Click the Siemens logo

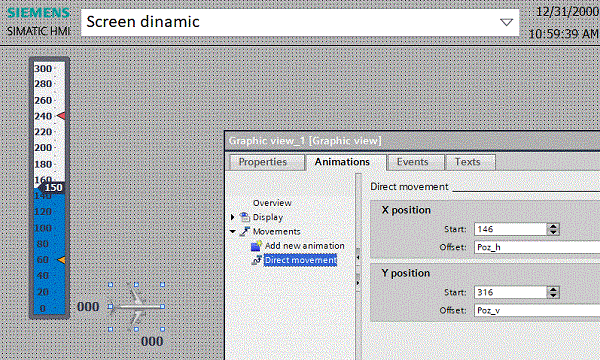[39, 13]
